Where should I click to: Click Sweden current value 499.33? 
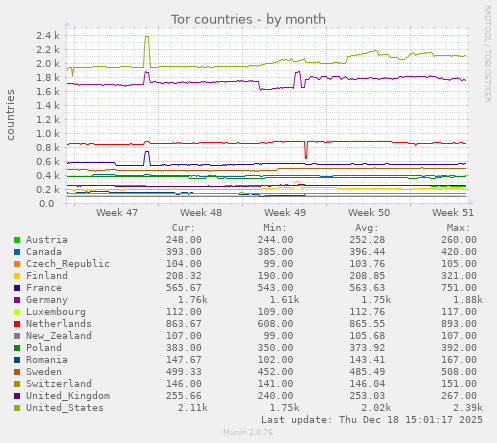[x=184, y=372]
